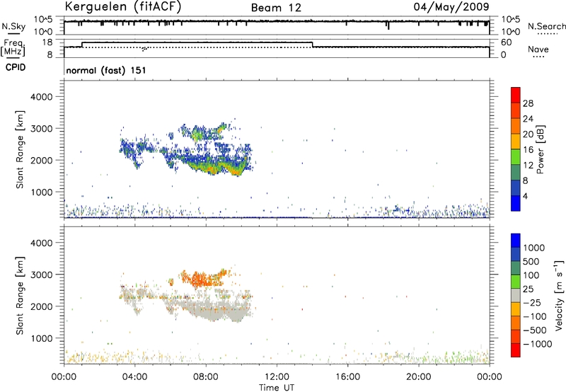The width and height of the screenshot is (566, 392).
Task: Click the 12:00 time tick label
Action: click(x=277, y=377)
